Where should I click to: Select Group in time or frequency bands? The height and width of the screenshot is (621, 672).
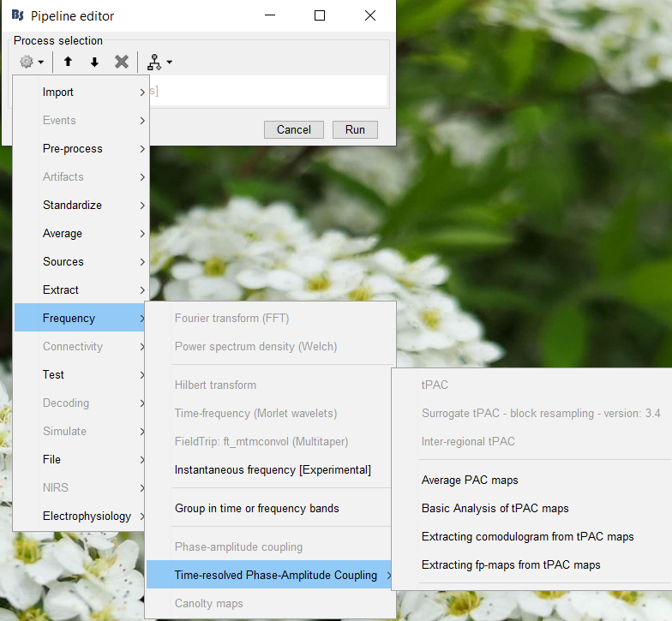click(x=257, y=508)
